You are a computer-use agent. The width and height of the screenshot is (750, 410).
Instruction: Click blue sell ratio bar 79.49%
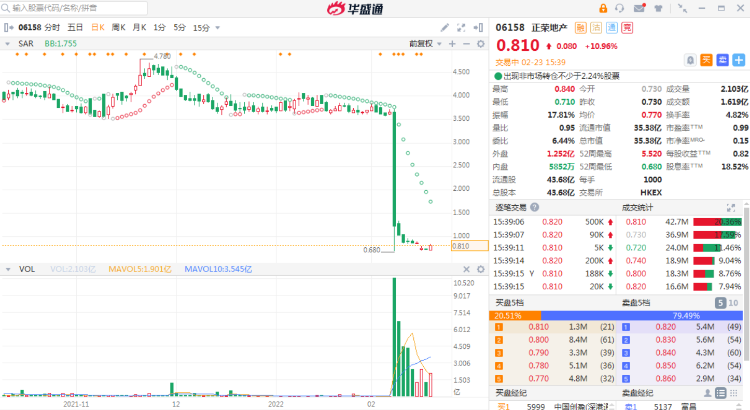coord(642,316)
